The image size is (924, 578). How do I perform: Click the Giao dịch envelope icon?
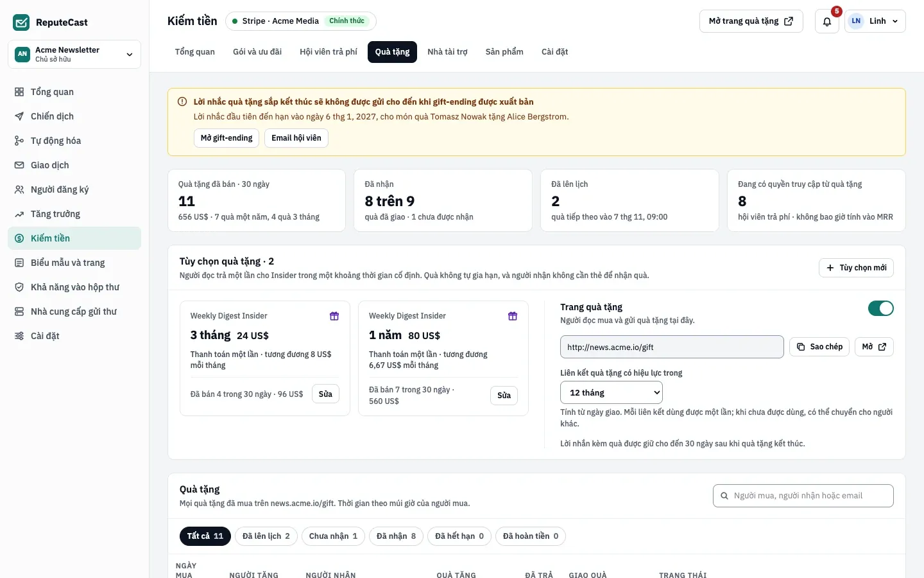pyautogui.click(x=19, y=165)
